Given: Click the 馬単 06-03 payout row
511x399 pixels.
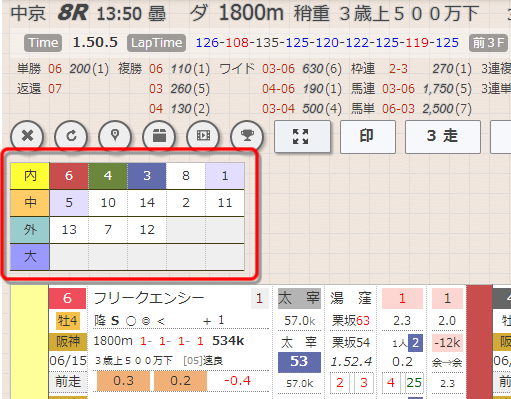Looking at the screenshot, I should 411,109.
